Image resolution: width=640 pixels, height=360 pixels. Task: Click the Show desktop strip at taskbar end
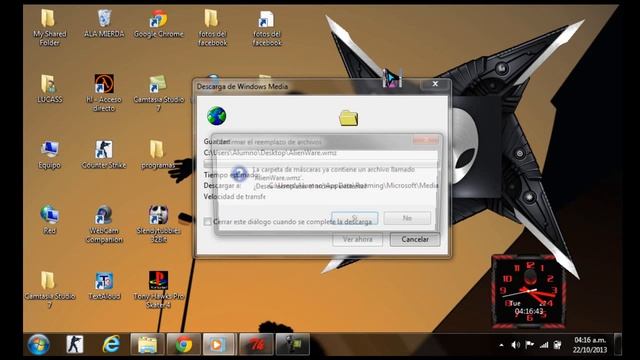coord(618,344)
